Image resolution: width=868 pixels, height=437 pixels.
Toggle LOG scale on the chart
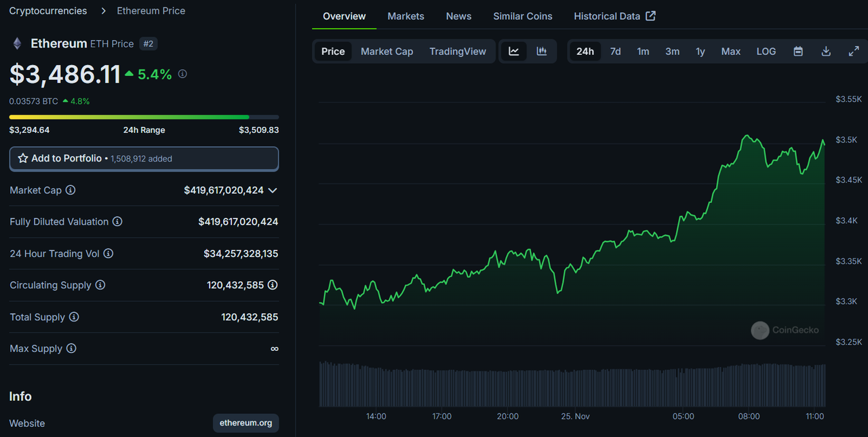pos(766,52)
